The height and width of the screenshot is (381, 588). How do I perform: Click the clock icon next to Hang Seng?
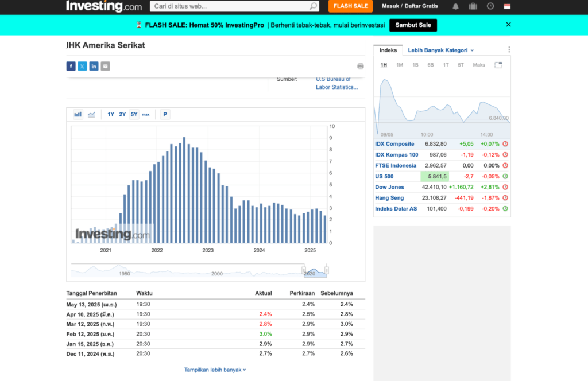click(x=505, y=198)
